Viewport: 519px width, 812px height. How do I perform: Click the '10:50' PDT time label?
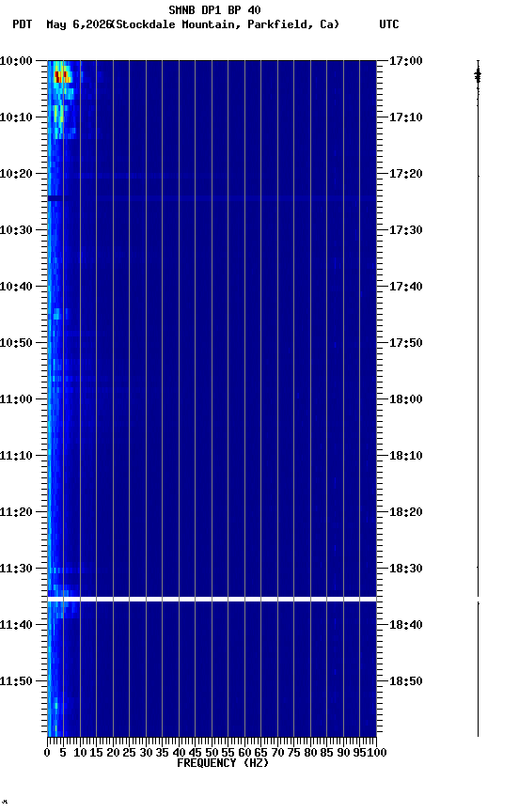(16, 343)
